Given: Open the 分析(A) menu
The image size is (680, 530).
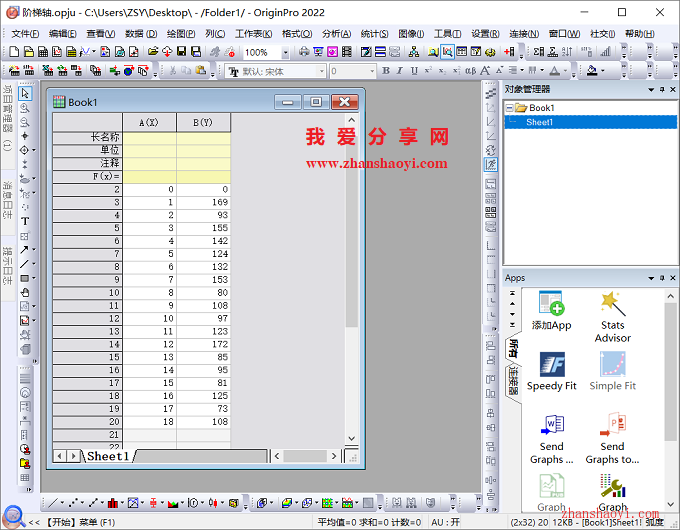Looking at the screenshot, I should click(337, 34).
